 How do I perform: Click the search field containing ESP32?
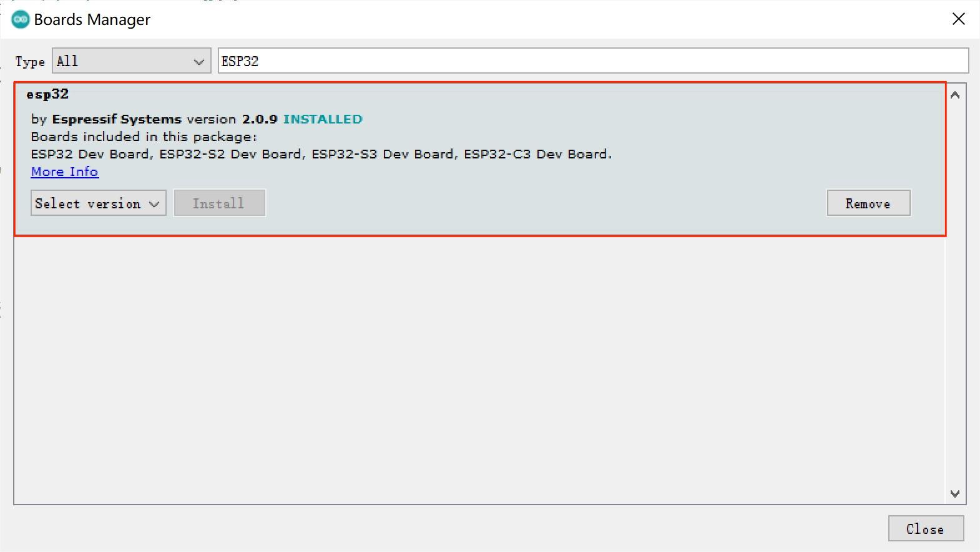click(593, 61)
